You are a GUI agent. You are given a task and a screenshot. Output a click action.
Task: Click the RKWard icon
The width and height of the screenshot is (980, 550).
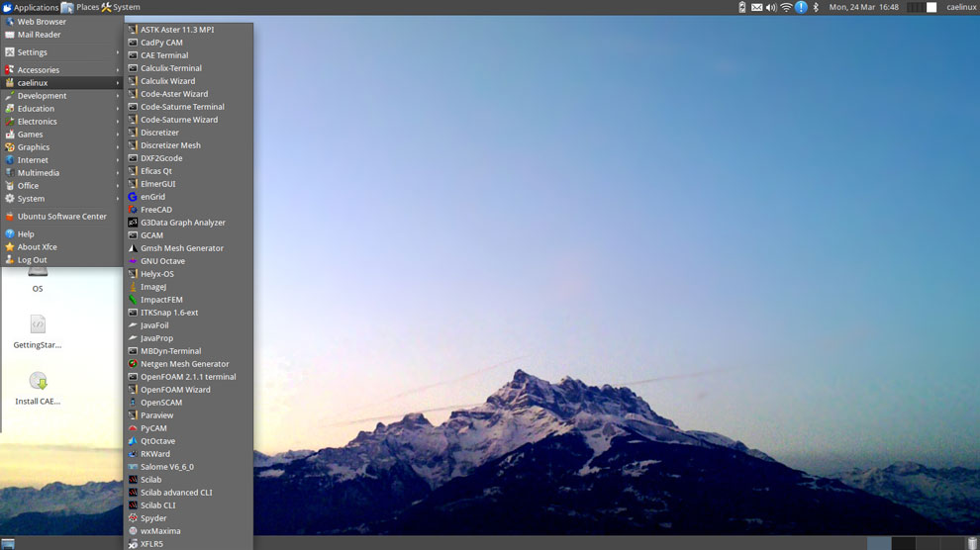[133, 454]
